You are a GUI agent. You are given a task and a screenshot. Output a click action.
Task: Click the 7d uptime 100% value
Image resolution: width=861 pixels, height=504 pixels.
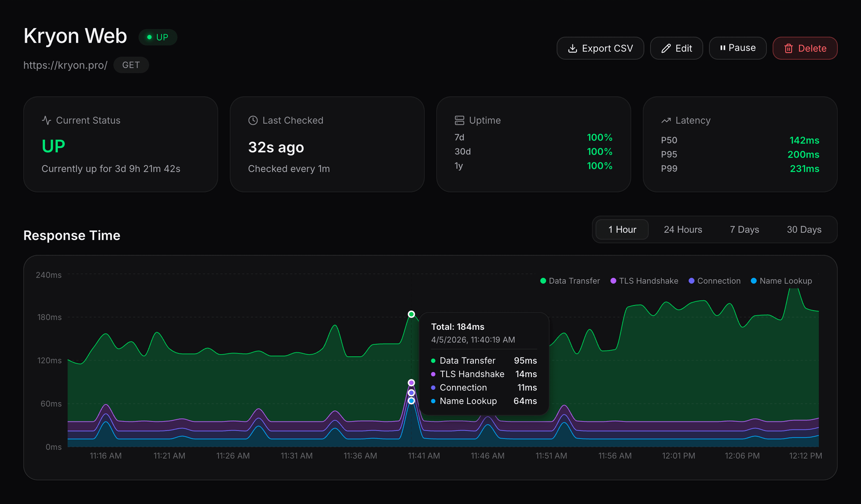coord(600,137)
